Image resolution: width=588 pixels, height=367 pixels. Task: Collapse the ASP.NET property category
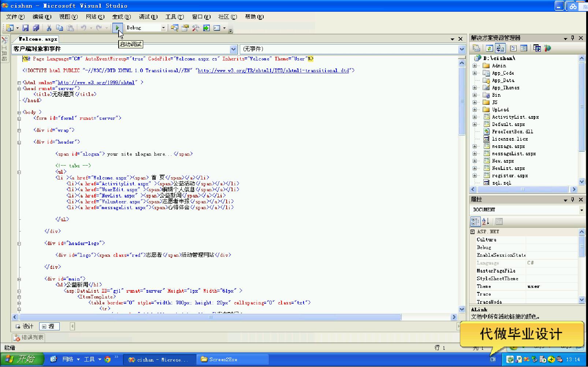tap(473, 232)
